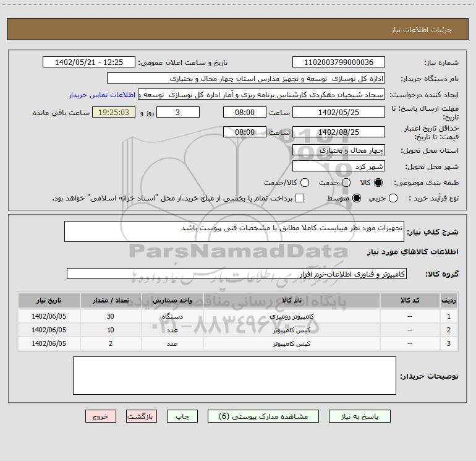Select کیس کامپیوتر in row 2
Screen dimensions: 476x461
click(291, 330)
